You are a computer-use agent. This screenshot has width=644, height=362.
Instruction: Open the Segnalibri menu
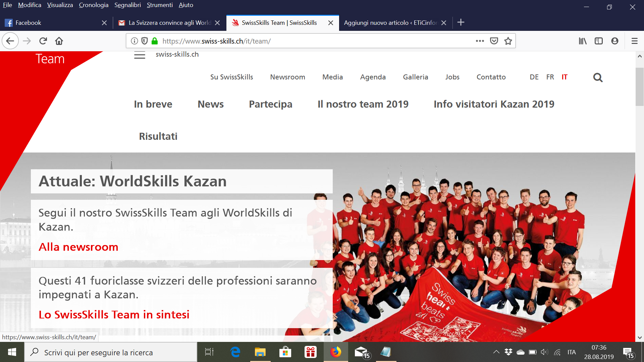pyautogui.click(x=127, y=5)
